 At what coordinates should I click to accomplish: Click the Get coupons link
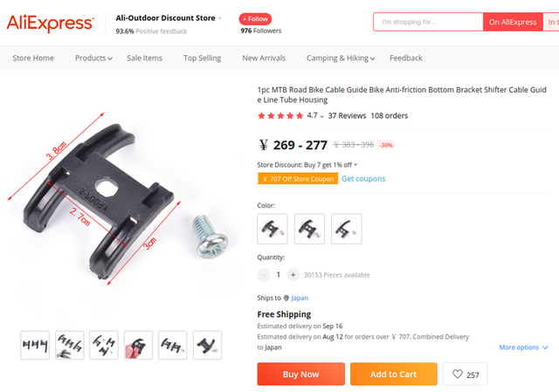click(x=363, y=178)
